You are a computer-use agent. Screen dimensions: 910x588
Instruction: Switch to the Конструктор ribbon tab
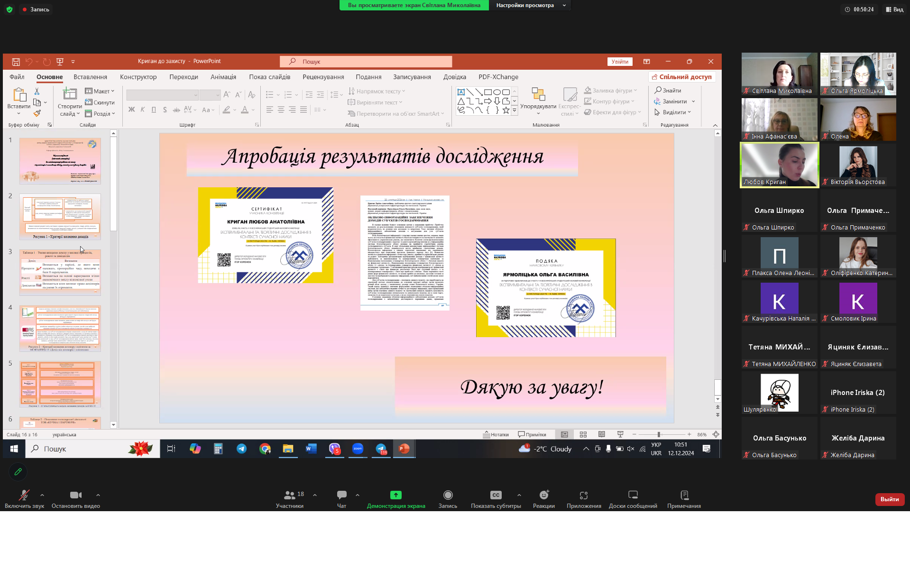point(138,77)
